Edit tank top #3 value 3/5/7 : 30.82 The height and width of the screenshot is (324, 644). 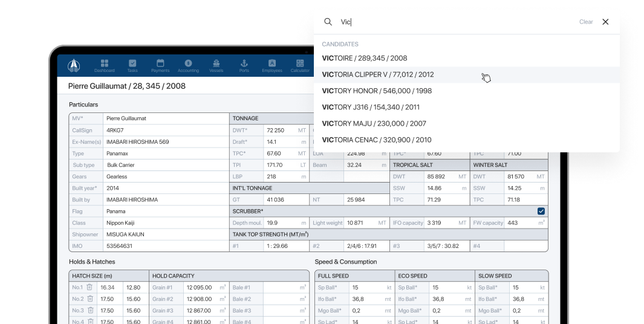[x=447, y=246]
